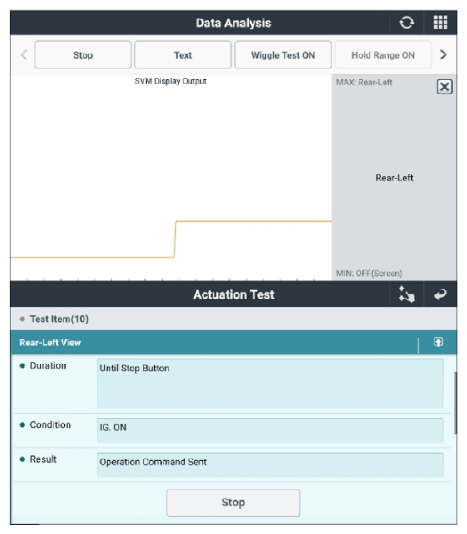Open the grid menu icon in Data Analysis header
The width and height of the screenshot is (467, 534).
pyautogui.click(x=440, y=23)
